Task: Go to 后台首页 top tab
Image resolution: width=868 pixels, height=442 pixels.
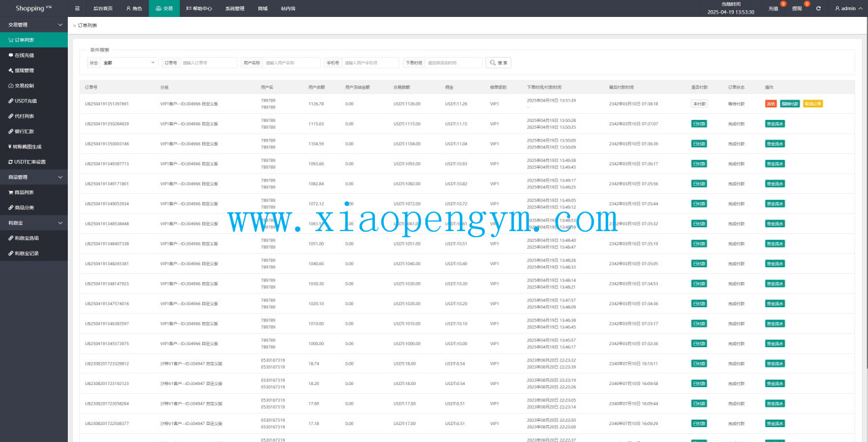Action: [103, 8]
